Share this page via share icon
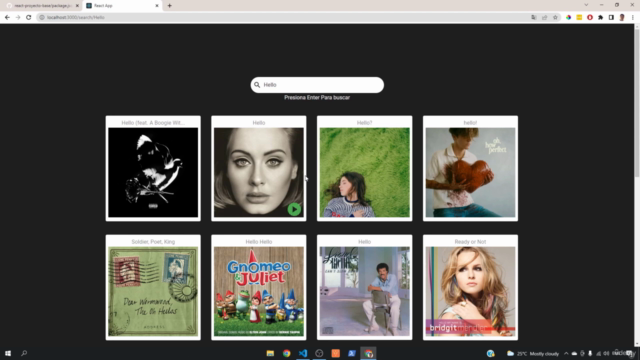Viewport: 640px width, 360px height. (544, 17)
